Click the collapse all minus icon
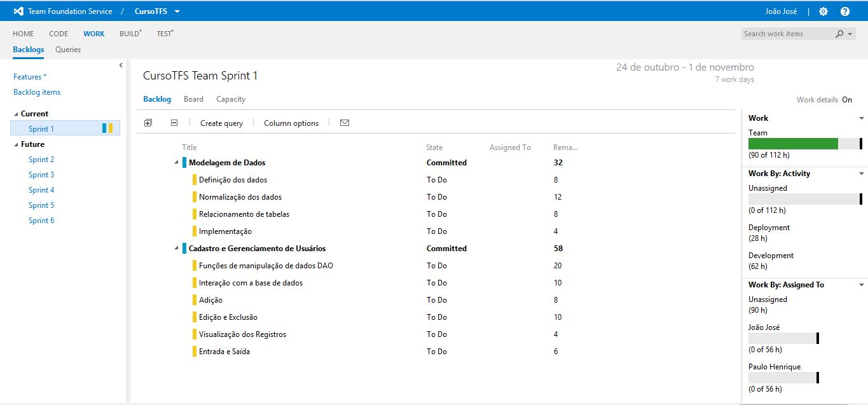 174,123
